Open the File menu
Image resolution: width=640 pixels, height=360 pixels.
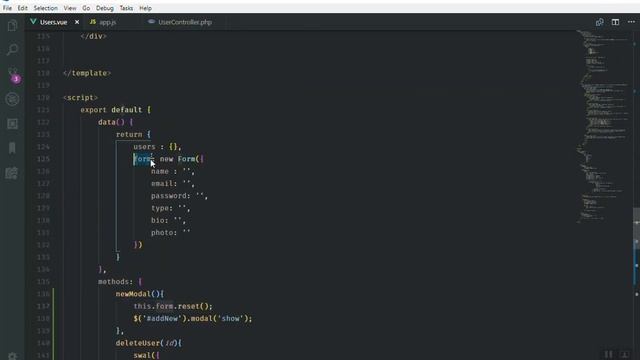pos(7,8)
